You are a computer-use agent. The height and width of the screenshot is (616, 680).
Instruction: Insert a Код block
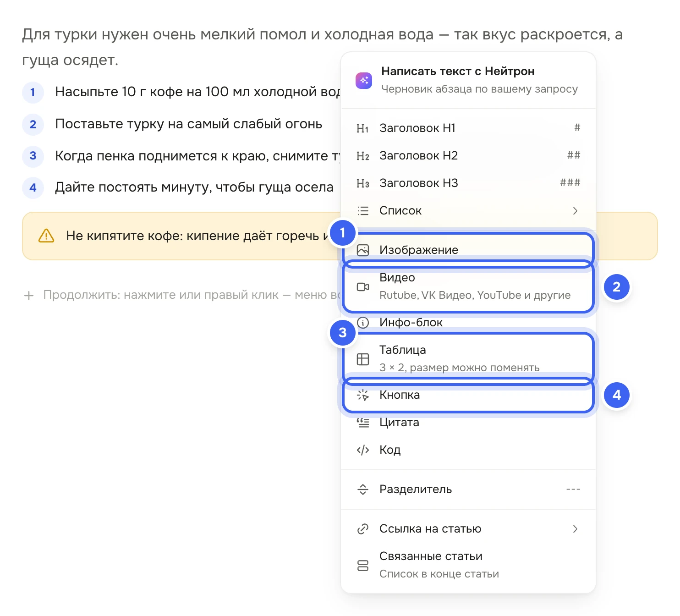coord(468,450)
